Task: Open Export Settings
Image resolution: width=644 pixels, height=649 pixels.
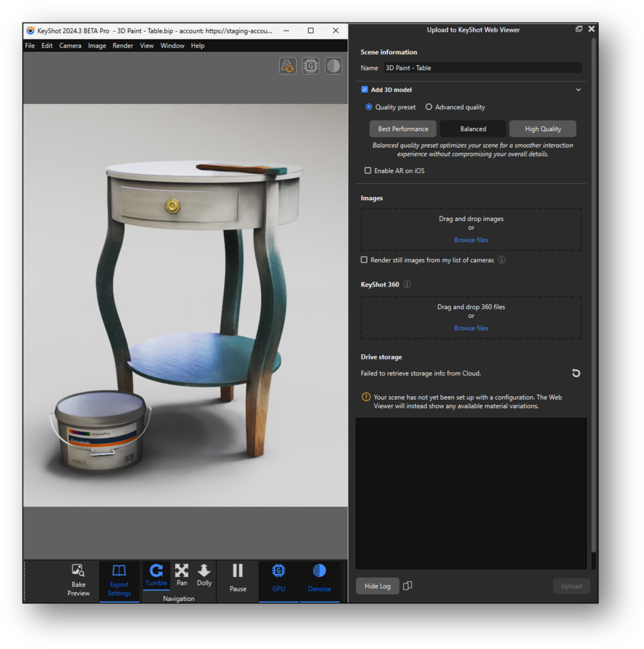Action: 119,581
